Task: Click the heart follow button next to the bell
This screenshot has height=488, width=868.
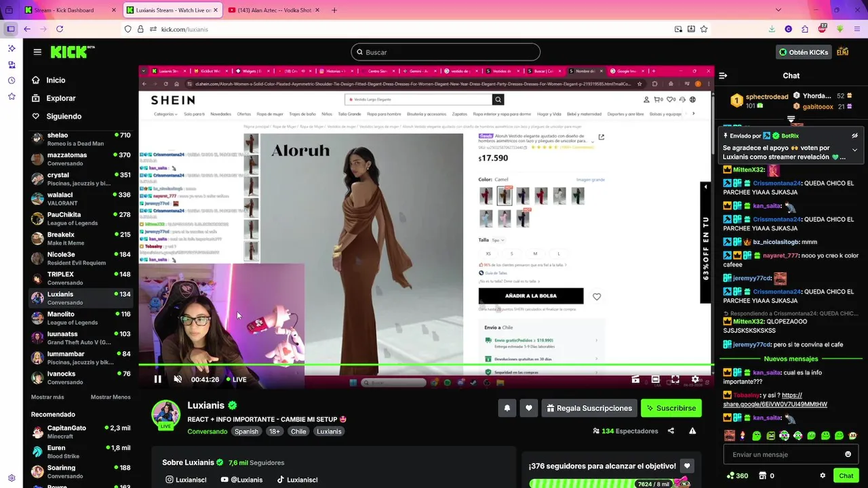Action: click(529, 408)
